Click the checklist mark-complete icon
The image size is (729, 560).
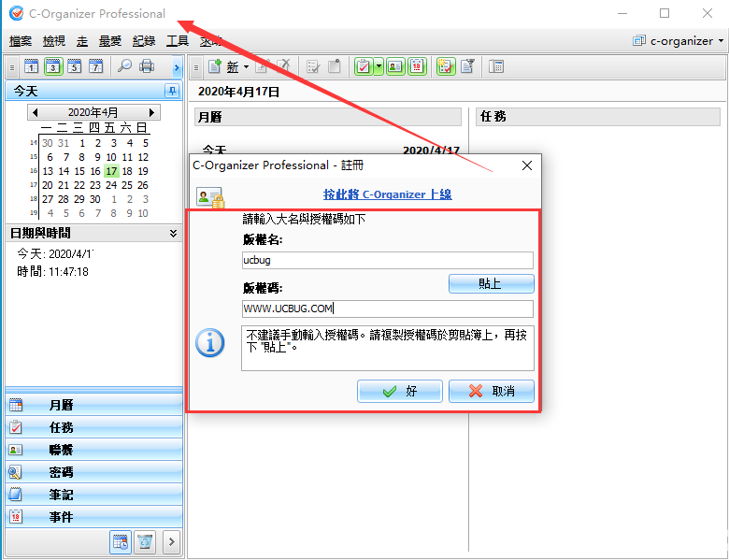coord(313,66)
